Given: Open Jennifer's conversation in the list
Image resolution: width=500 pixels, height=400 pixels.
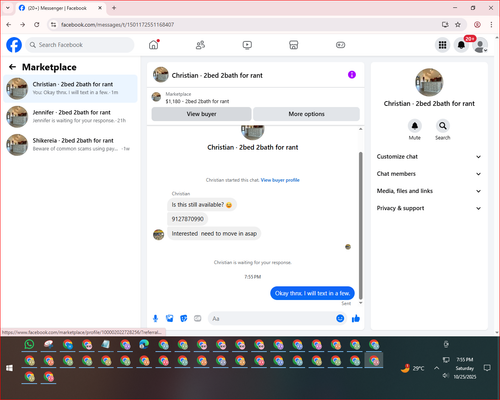Looking at the screenshot, I should [70, 116].
